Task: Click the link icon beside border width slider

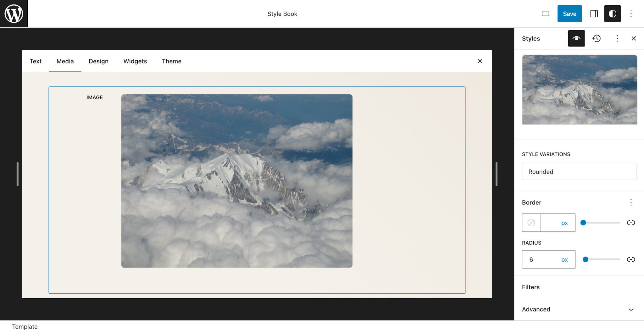Action: 631,223
